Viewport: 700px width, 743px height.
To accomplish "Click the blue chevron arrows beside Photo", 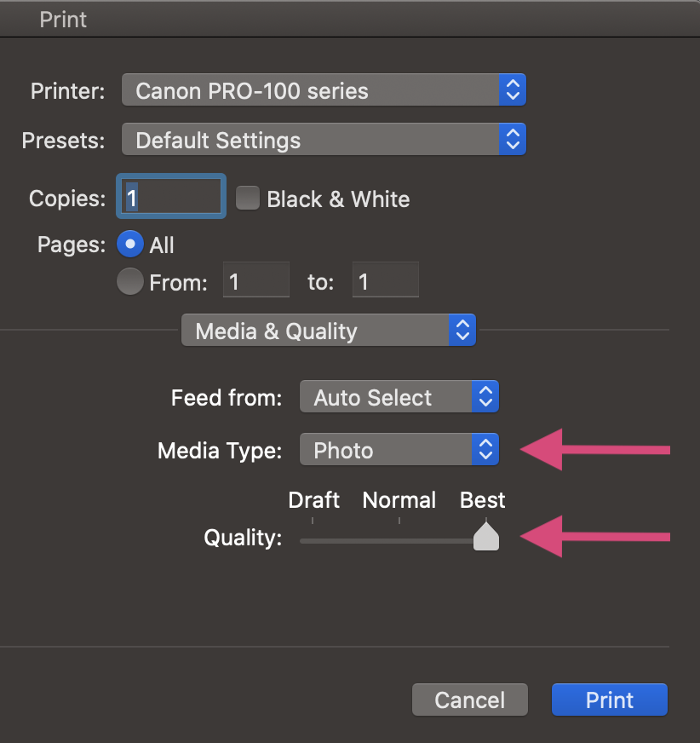I will [x=485, y=449].
